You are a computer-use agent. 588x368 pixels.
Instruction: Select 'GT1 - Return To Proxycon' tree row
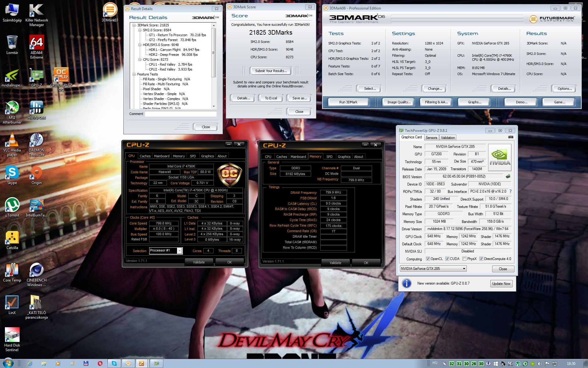177,35
